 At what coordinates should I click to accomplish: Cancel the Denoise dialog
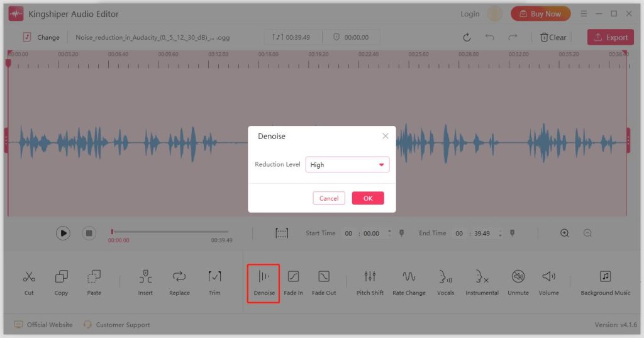[329, 198]
